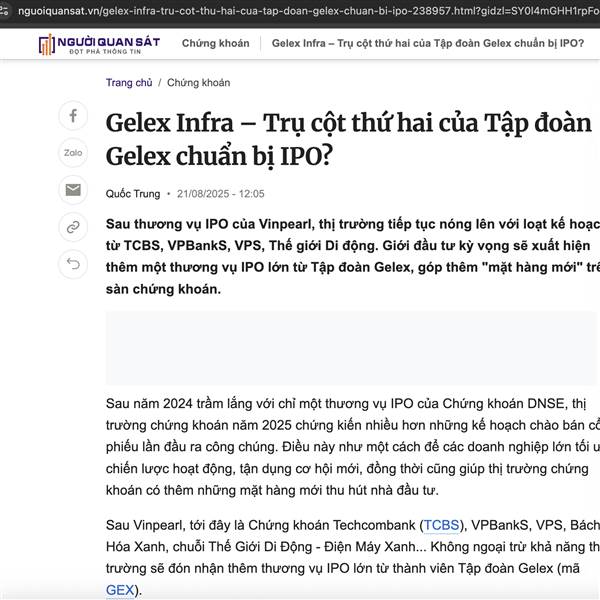This screenshot has height=600, width=600.
Task: Click the bold lead paragraph text
Action: pos(353,256)
